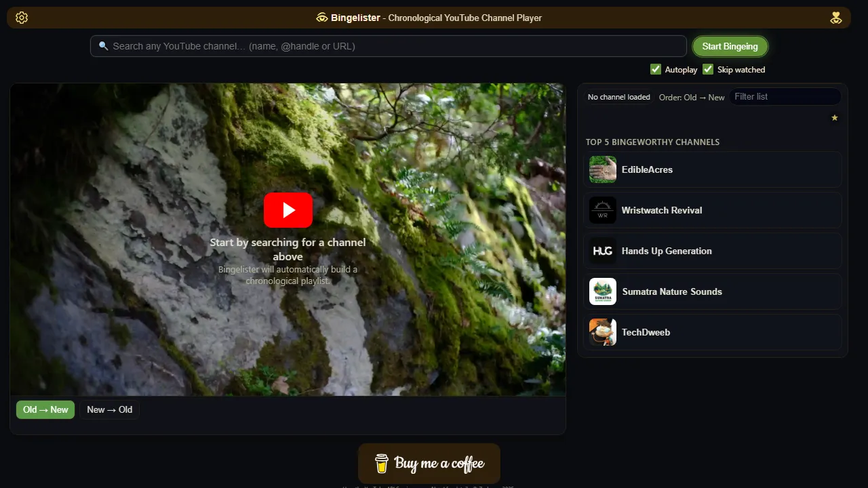The image size is (868, 488).
Task: Click the star icon above the channel list
Action: tap(834, 117)
